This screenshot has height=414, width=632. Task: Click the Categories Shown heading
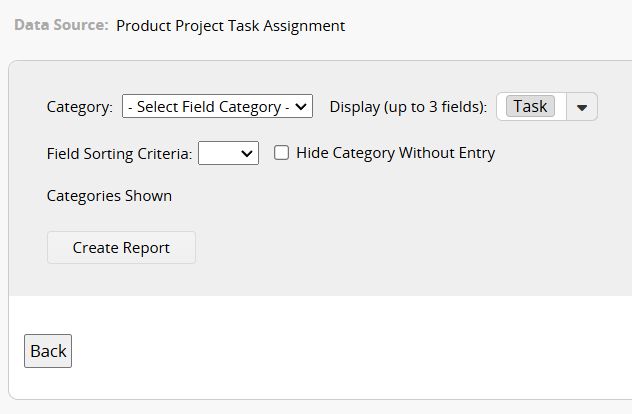109,196
